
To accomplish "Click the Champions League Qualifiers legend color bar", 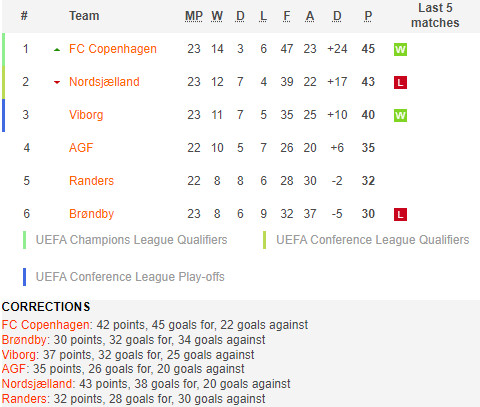I will click(x=25, y=240).
